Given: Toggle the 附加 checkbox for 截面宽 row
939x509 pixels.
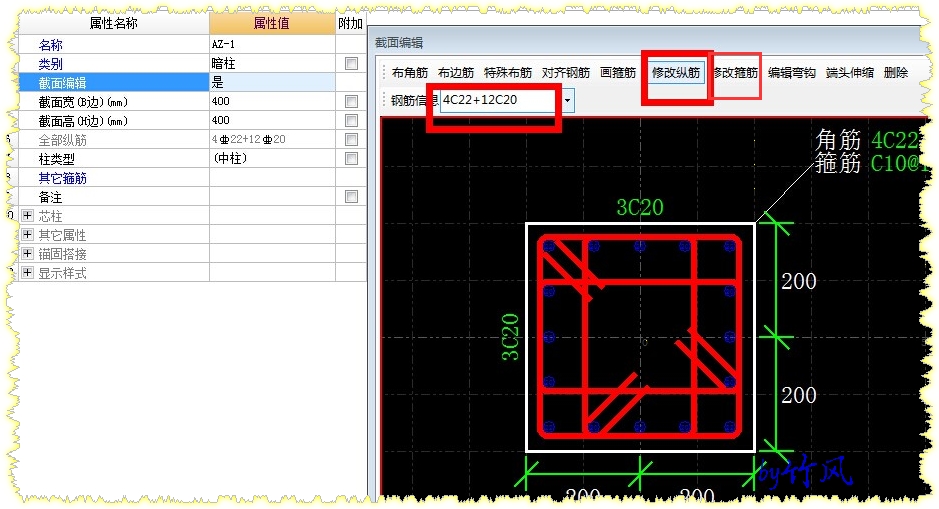Looking at the screenshot, I should [352, 102].
